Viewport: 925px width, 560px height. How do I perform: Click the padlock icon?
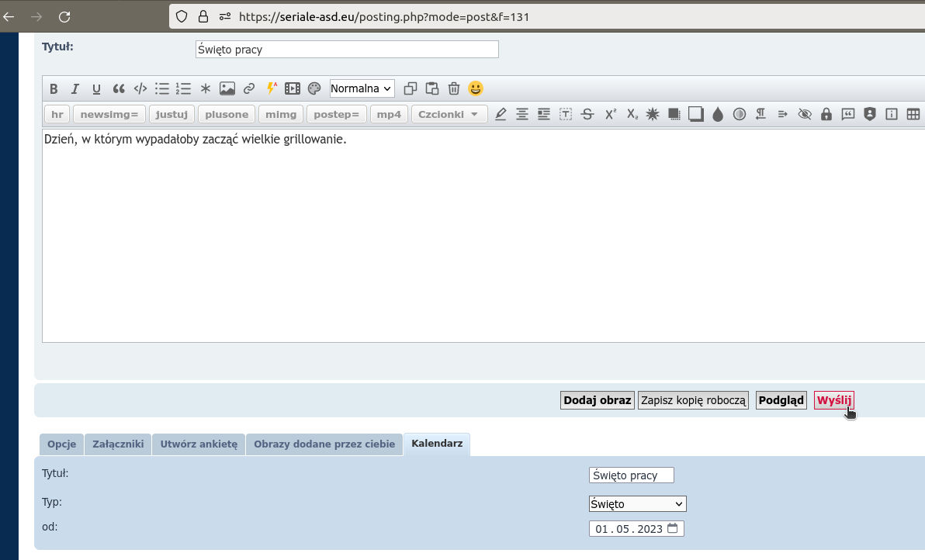(x=826, y=114)
